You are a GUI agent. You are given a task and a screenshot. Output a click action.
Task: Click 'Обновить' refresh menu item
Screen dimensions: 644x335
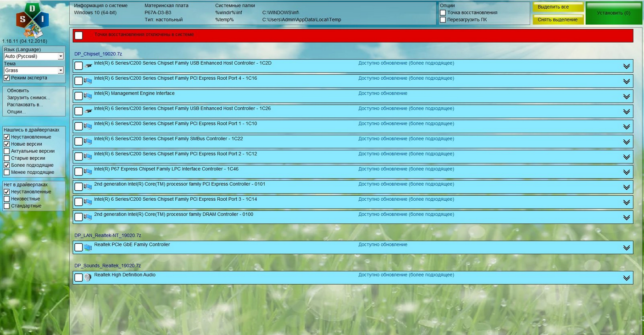coord(18,91)
